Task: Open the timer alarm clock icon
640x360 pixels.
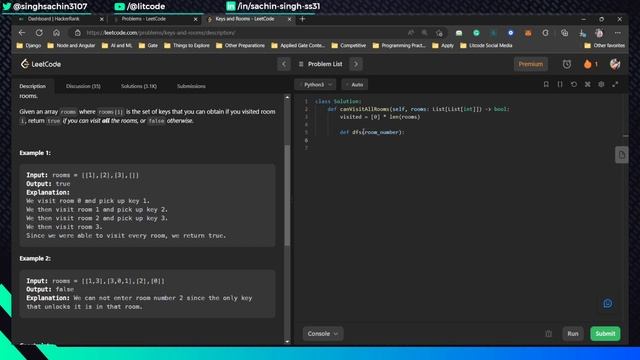Action: [567, 64]
